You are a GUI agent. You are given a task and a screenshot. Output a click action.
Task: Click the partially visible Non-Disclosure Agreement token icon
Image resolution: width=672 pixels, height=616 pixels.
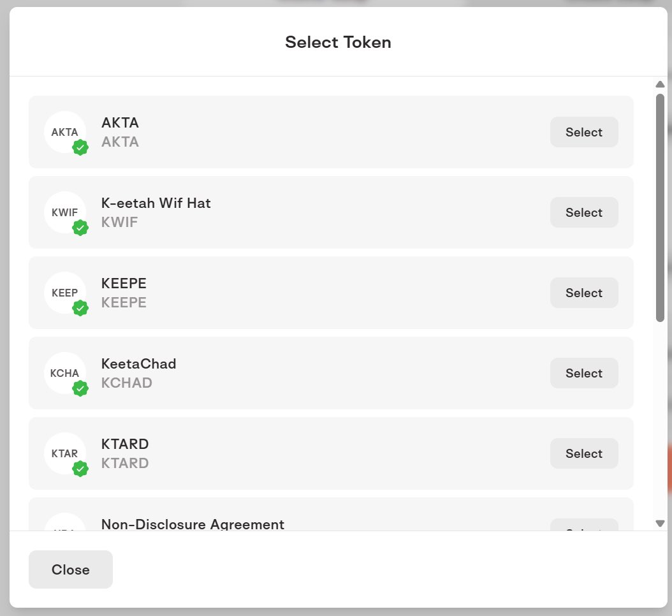tap(65, 526)
